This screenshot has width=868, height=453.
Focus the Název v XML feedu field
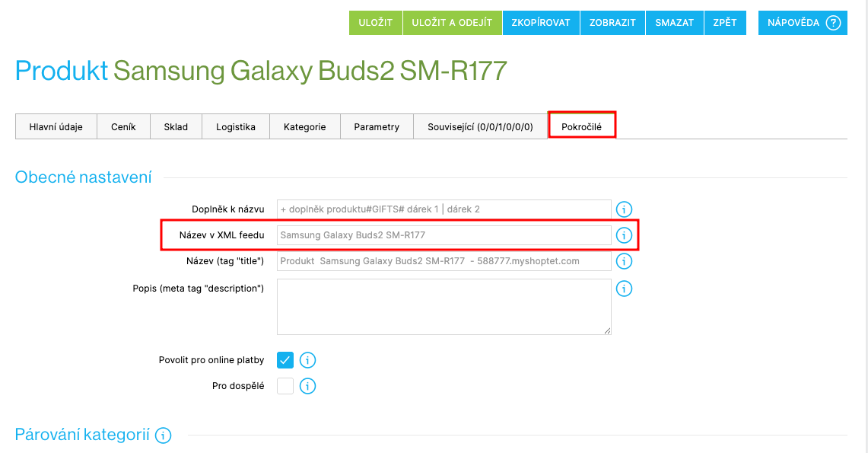(444, 235)
